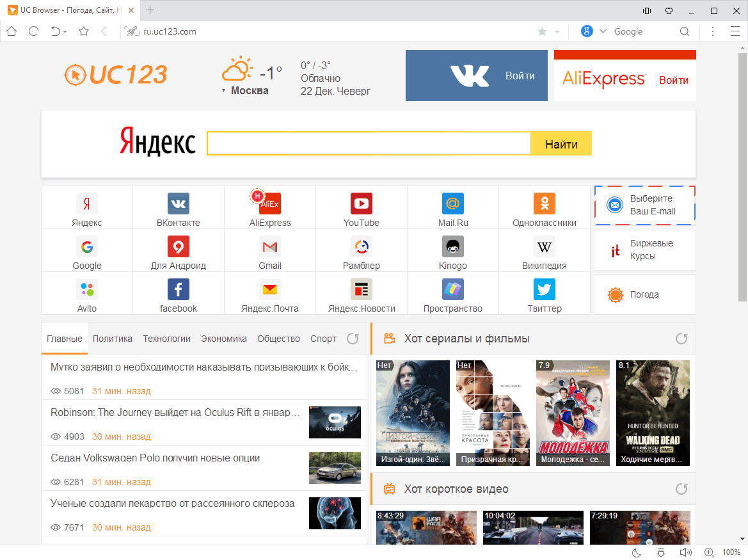Open the ВКонтакте shortcut tile
748x560 pixels.
(179, 208)
